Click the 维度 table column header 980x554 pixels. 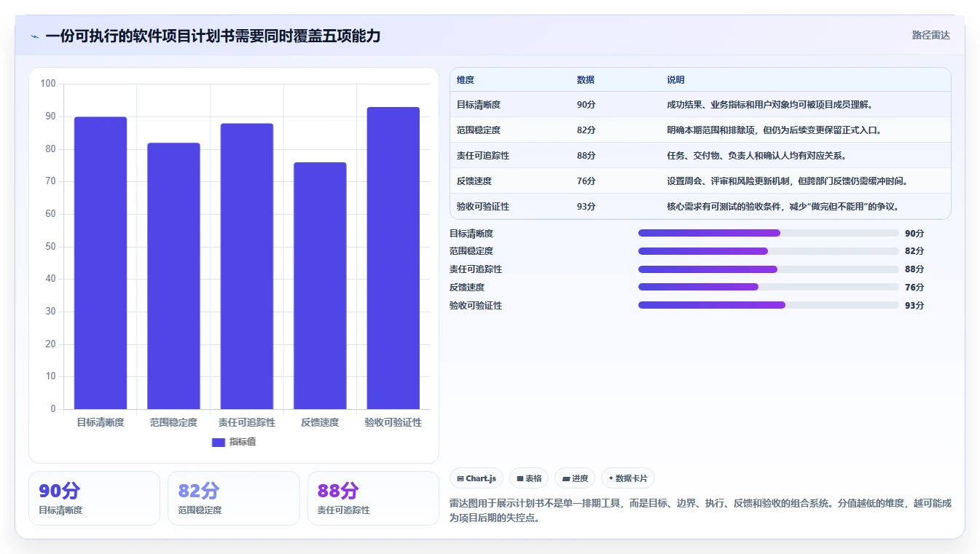pyautogui.click(x=466, y=80)
